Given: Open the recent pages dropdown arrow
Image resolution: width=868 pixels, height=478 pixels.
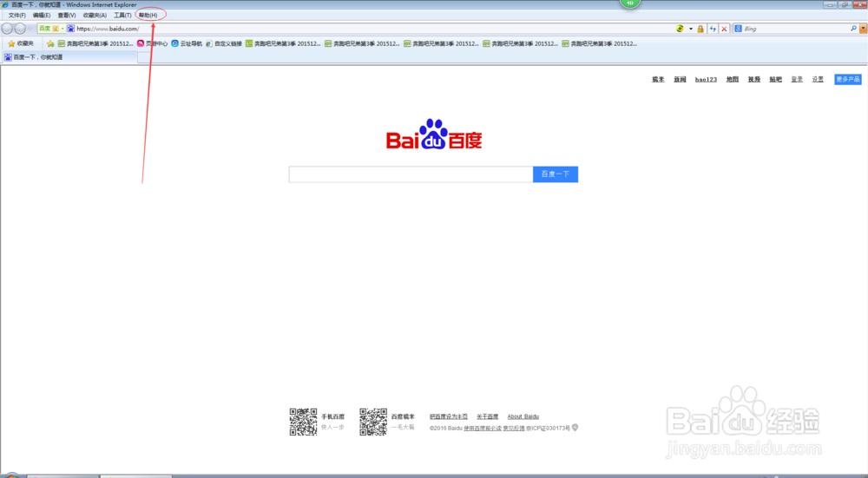Looking at the screenshot, I should (30, 29).
